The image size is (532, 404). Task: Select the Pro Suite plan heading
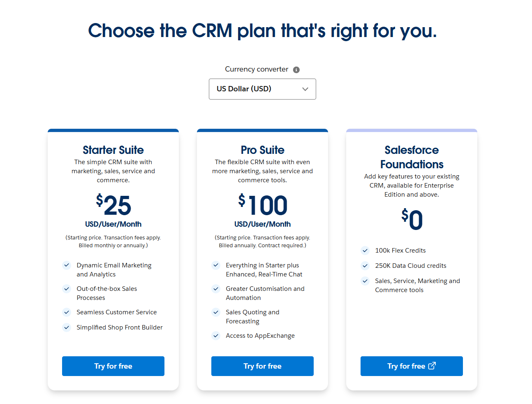[x=262, y=150]
